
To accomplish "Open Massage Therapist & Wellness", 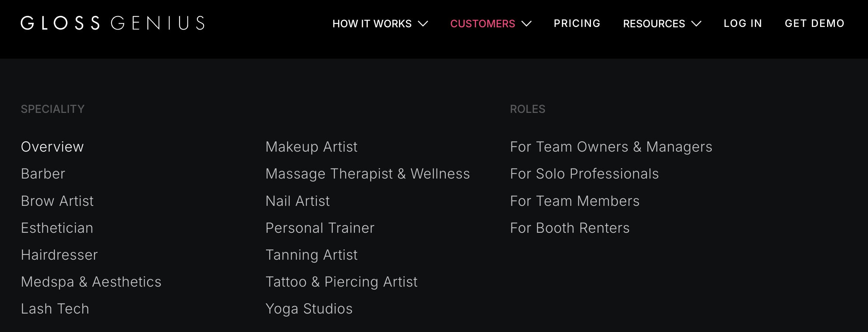I will tap(368, 174).
